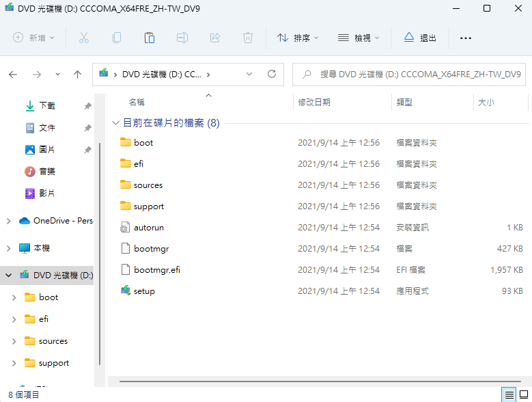
Task: Switch to details view in status bar
Action: tap(509, 394)
